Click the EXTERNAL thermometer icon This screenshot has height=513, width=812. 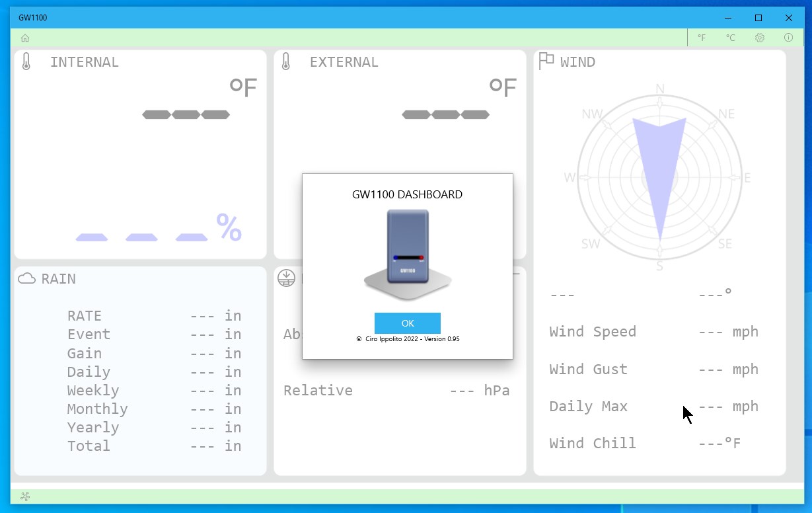point(286,62)
